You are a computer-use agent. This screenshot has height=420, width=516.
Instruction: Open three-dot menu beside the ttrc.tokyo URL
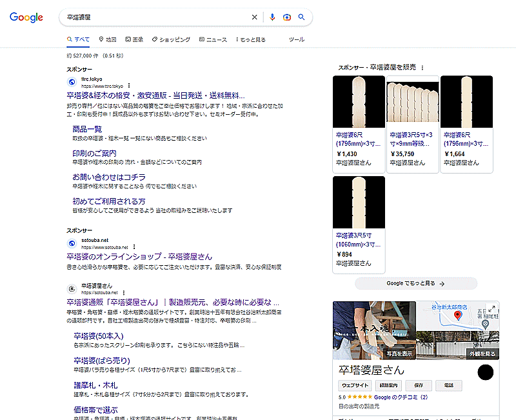pyautogui.click(x=129, y=86)
